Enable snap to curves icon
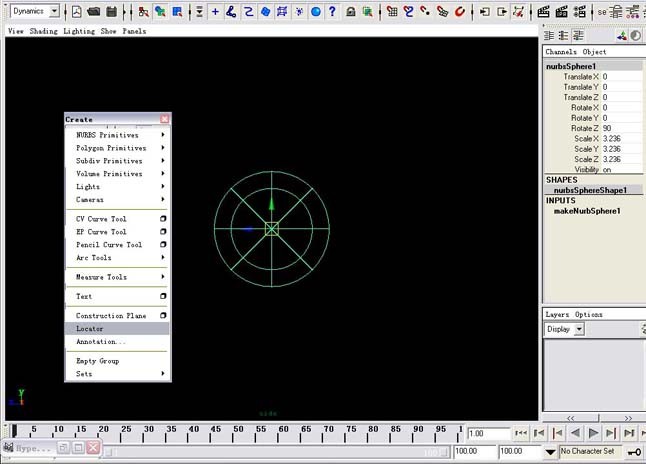 point(409,12)
